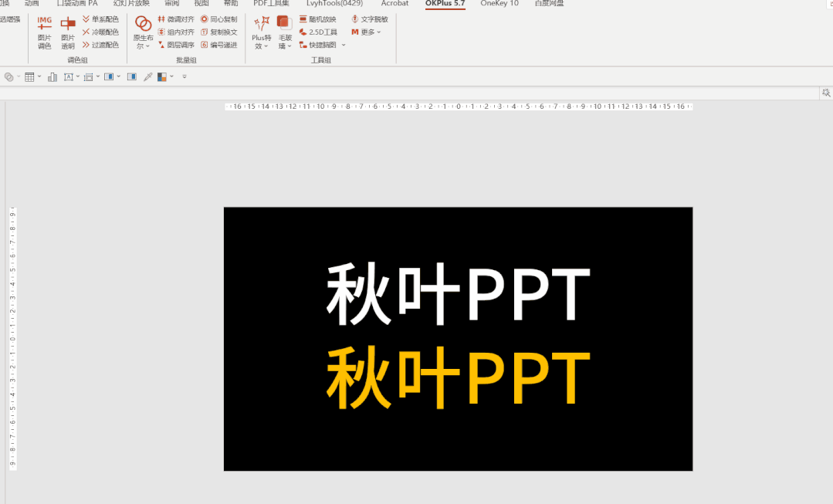Image resolution: width=833 pixels, height=504 pixels.
Task: Click the arrange objects icon in quick toolbar
Action: pos(89,77)
